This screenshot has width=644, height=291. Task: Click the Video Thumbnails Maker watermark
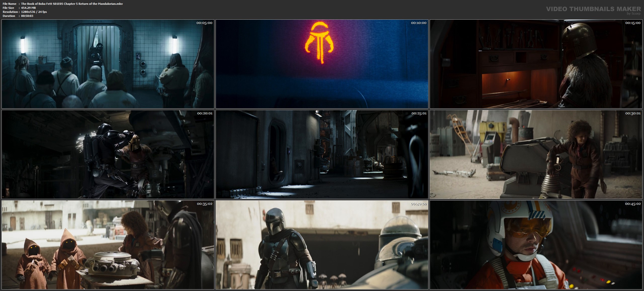593,9
